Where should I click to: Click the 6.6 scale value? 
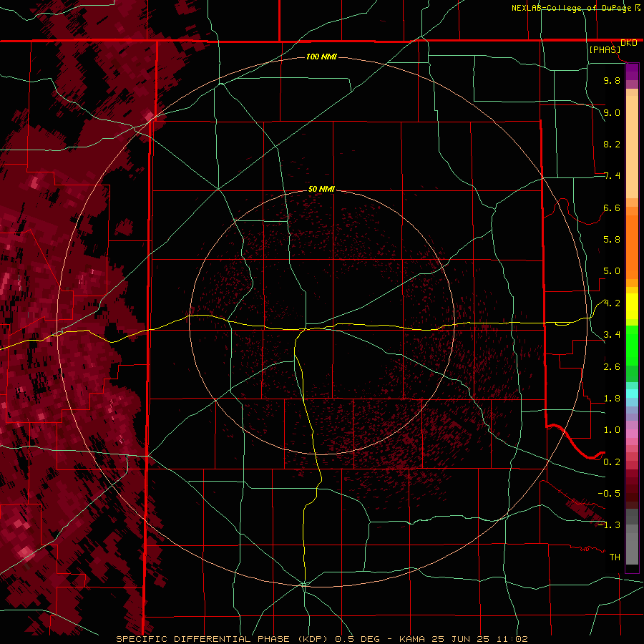click(x=612, y=208)
